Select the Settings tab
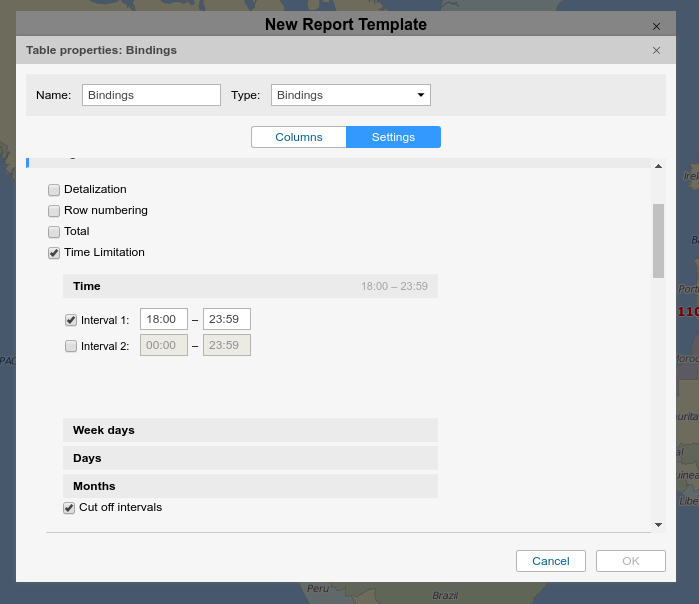 393,137
